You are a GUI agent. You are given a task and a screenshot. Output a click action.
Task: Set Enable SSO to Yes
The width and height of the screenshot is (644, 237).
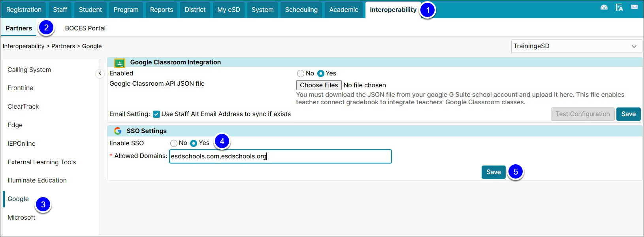(x=194, y=143)
